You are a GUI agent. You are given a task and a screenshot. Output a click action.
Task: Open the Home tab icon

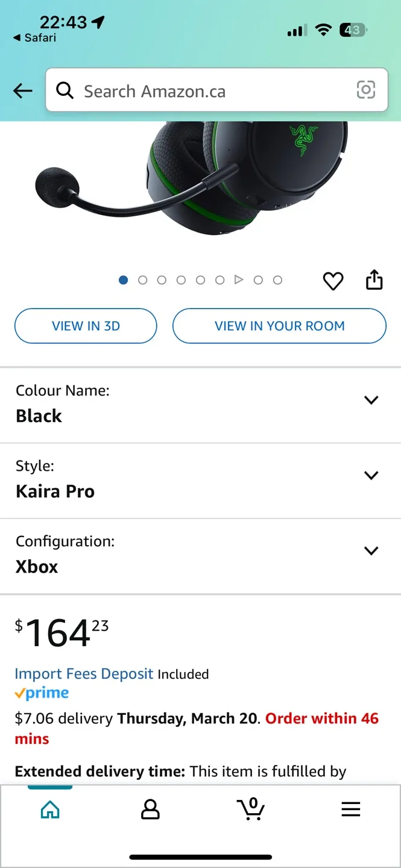(50, 809)
